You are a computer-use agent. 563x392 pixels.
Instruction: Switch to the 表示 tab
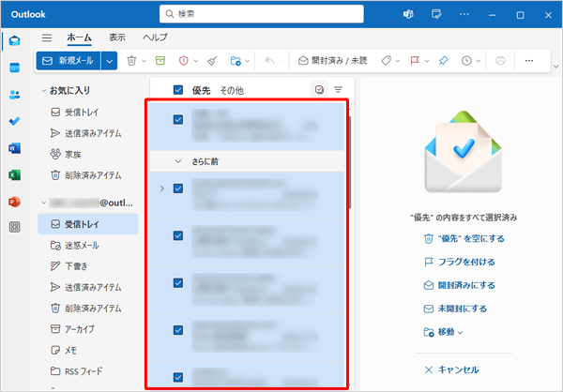pos(117,38)
